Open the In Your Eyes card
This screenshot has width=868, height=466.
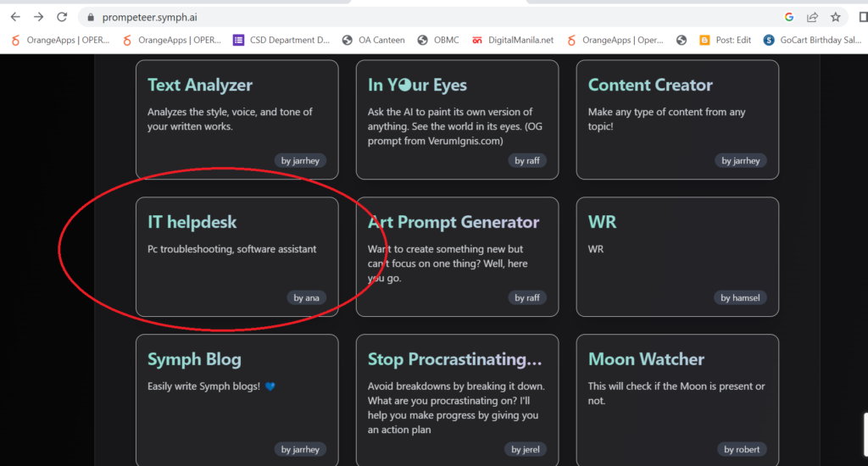(x=457, y=119)
